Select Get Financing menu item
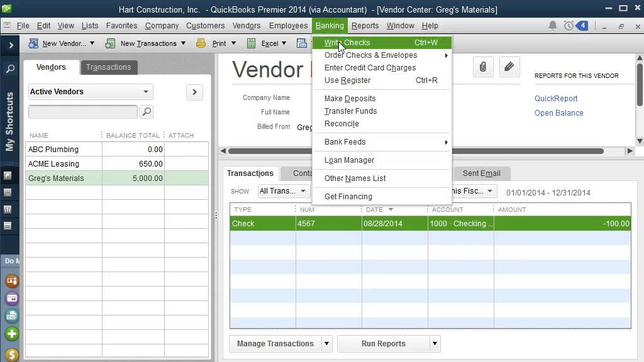This screenshot has height=362, width=644. point(382,197)
